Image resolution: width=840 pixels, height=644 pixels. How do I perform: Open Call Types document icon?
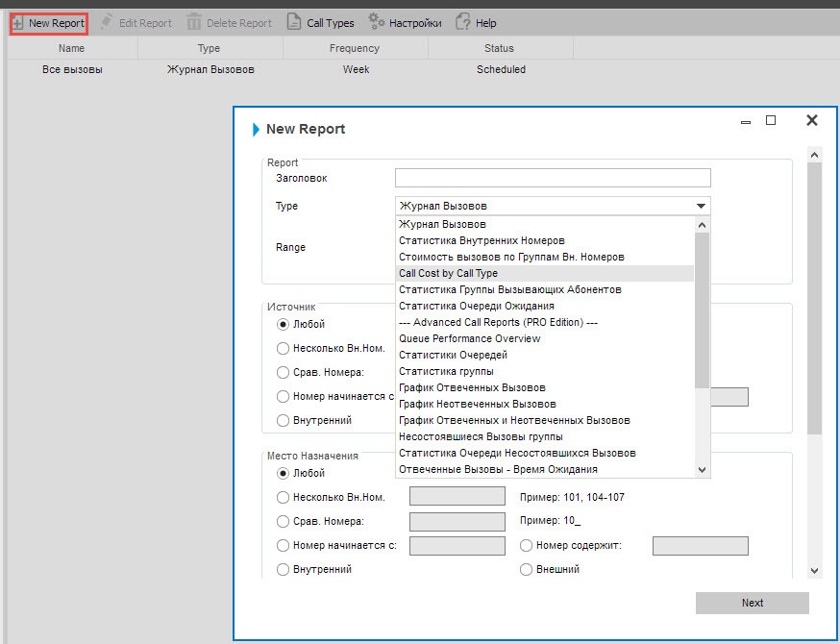294,22
